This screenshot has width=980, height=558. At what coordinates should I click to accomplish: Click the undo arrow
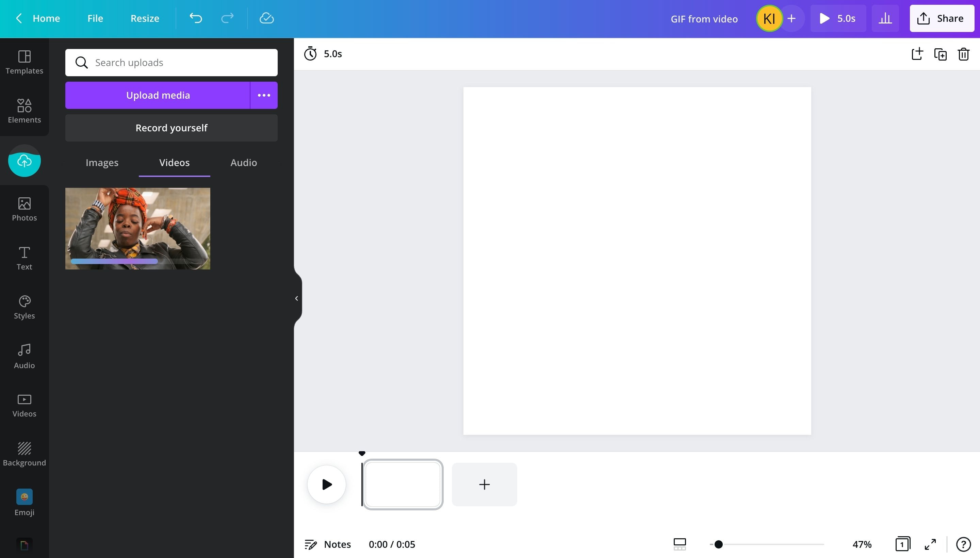195,18
